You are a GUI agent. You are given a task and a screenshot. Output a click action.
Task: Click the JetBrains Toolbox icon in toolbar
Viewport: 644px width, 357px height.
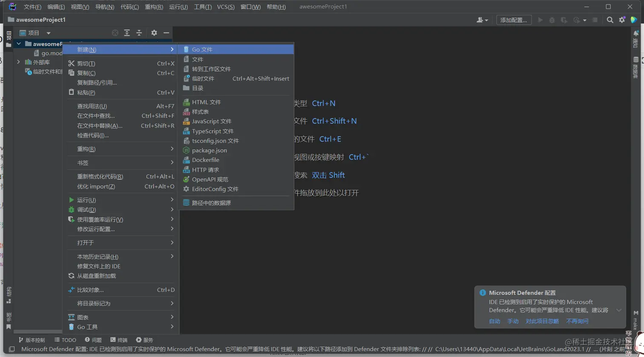(x=634, y=20)
